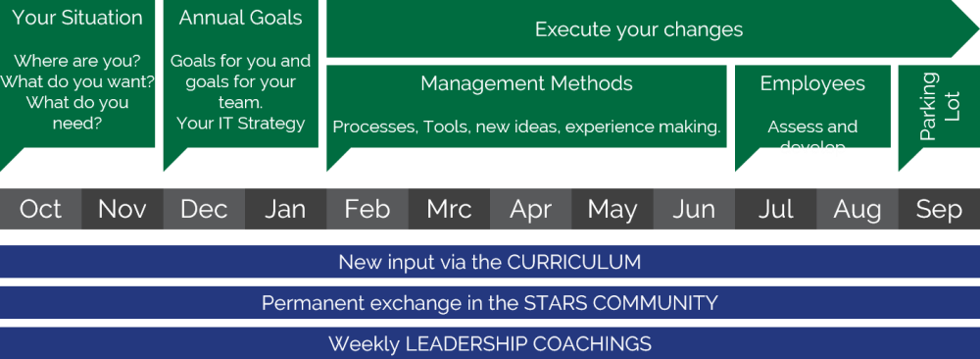The height and width of the screenshot is (359, 980).
Task: Click the Execute your changes arrow
Action: point(653,28)
